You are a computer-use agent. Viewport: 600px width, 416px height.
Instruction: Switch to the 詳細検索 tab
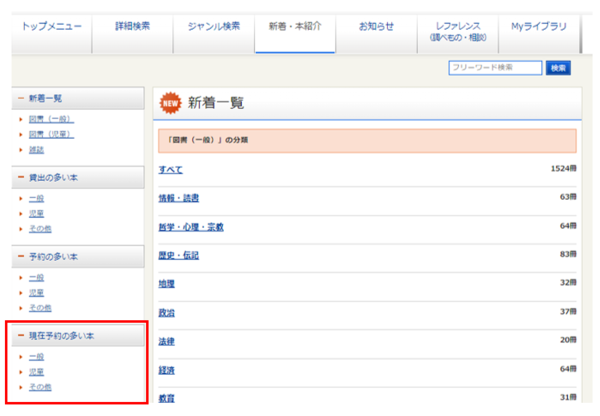tap(132, 34)
